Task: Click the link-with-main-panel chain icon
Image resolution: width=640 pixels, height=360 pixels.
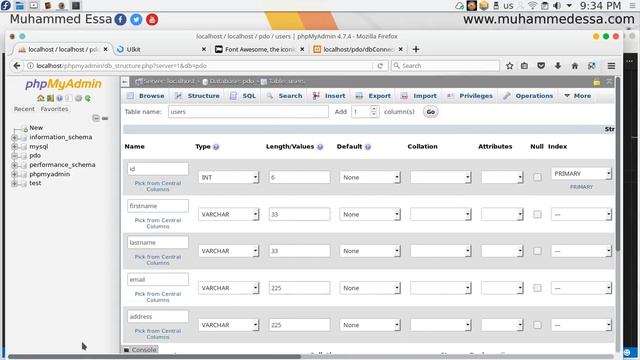Action: click(x=105, y=118)
